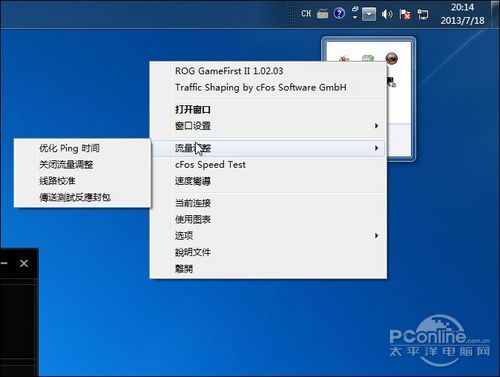Click 傳送測試反應封包 submenu entry
Viewport: 500px width, 377px height.
(82, 197)
